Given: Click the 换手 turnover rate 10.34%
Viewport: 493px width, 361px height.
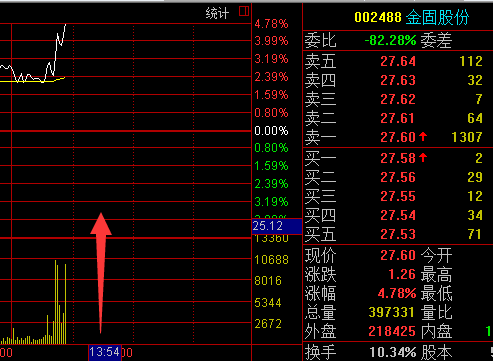Looking at the screenshot, I should click(393, 352).
